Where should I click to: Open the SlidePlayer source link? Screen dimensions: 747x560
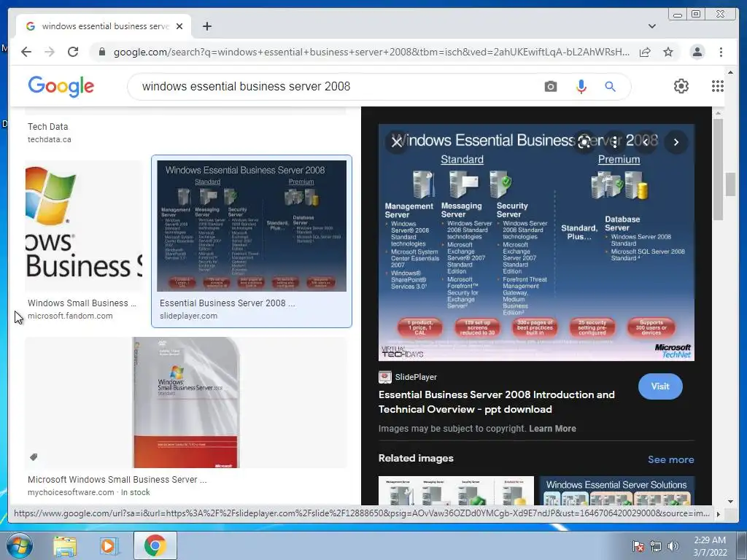tap(408, 377)
